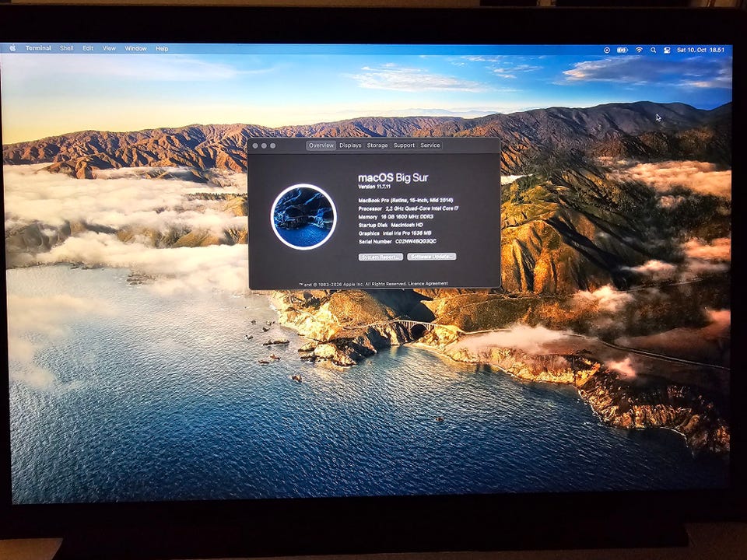Switch to the Displays tab
Image resolution: width=747 pixels, height=560 pixels.
(x=350, y=145)
